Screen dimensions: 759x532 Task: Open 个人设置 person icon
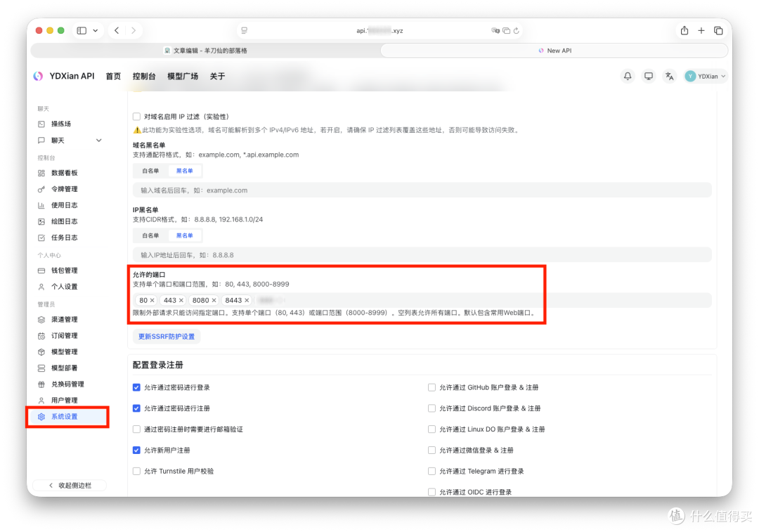(x=41, y=287)
